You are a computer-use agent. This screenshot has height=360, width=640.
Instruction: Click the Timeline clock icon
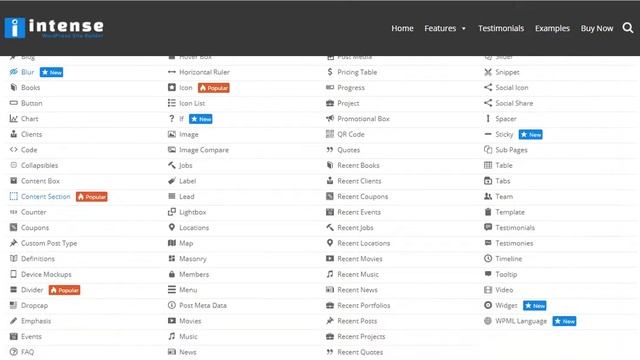pos(488,258)
